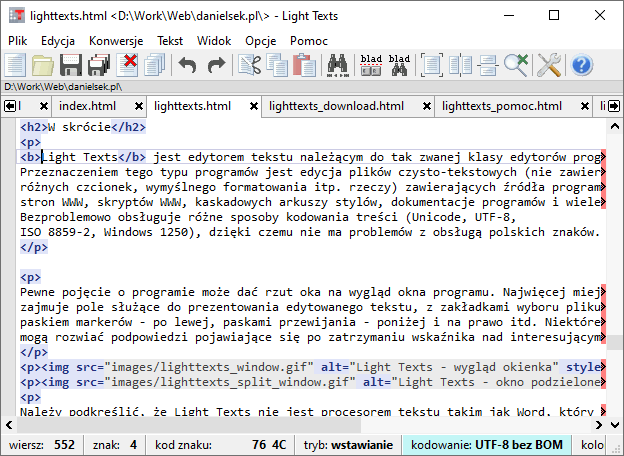The width and height of the screenshot is (624, 456).
Task: Open the Widok menu
Action: tap(214, 40)
